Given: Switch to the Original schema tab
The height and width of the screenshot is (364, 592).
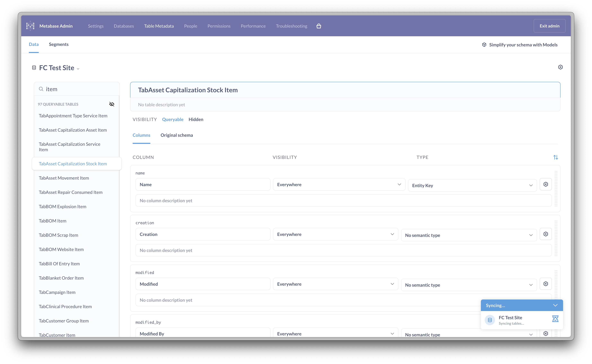Looking at the screenshot, I should 177,135.
